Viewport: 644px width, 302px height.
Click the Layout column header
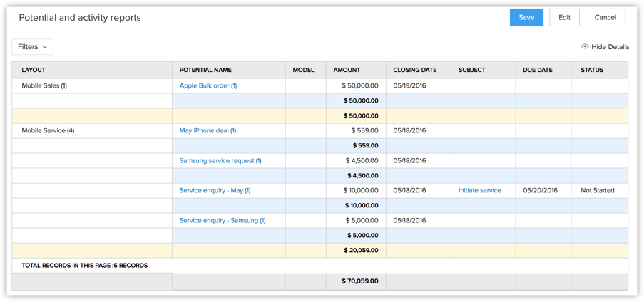pyautogui.click(x=34, y=70)
